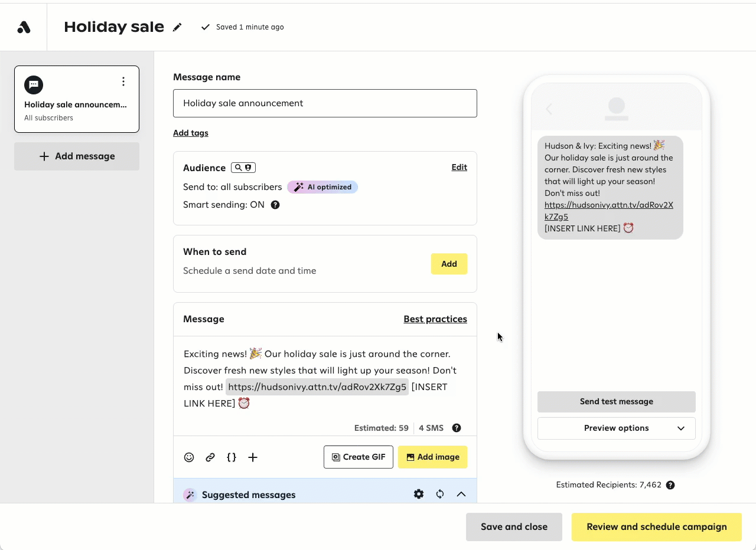Click the AI optimized badge

click(x=322, y=186)
